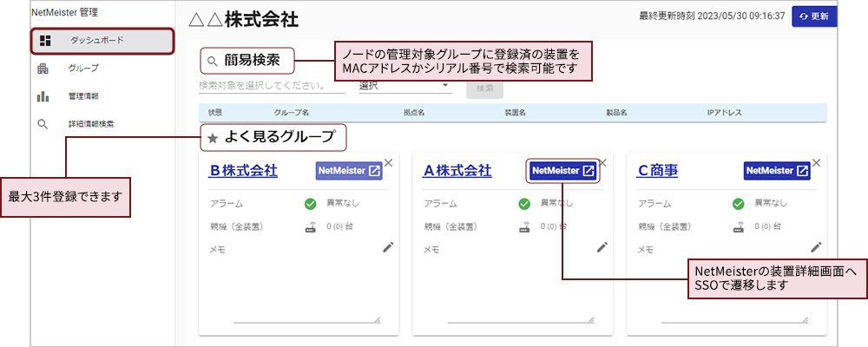Open the ダッシュボード sidebar item
Screen dimensions: 868x347
tap(102, 41)
